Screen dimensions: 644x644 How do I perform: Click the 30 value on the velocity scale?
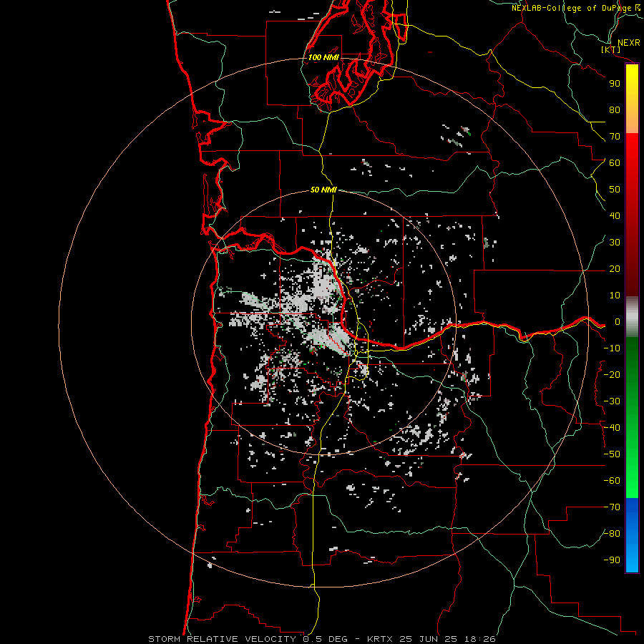615,243
